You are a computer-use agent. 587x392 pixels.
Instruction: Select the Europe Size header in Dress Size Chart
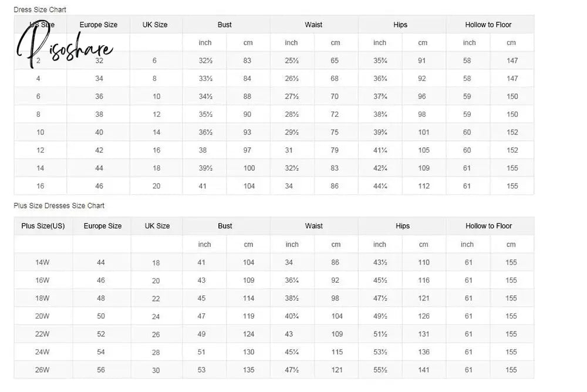99,25
